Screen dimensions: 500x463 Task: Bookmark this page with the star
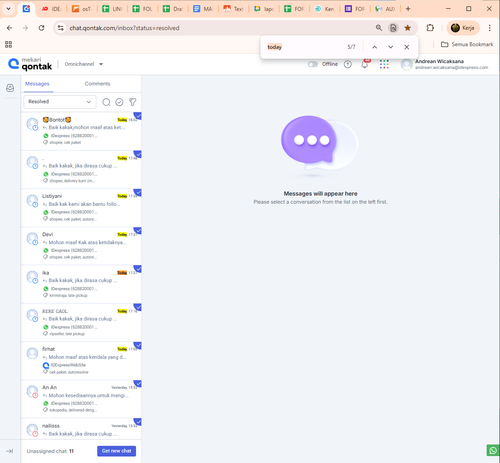tap(407, 28)
